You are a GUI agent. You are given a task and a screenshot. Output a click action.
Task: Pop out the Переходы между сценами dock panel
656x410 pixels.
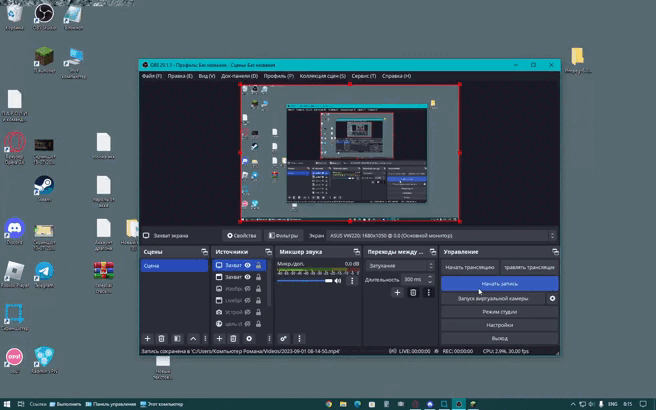tap(433, 251)
